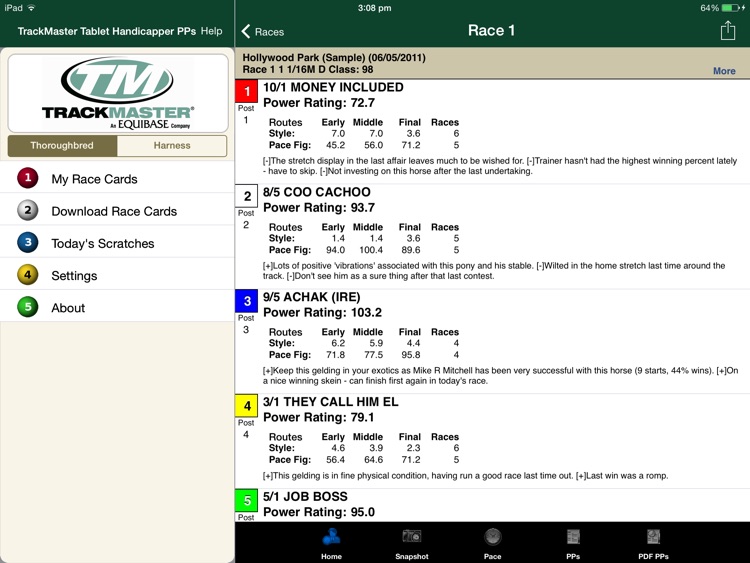Image resolution: width=750 pixels, height=563 pixels.
Task: Tap the More link for race details
Action: pyautogui.click(x=724, y=71)
